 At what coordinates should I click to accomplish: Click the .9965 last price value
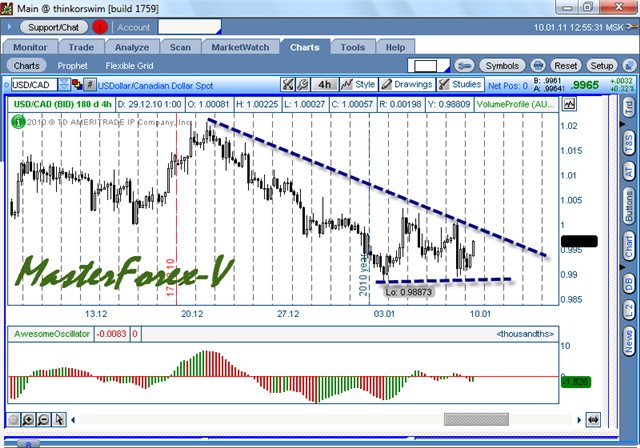point(584,85)
